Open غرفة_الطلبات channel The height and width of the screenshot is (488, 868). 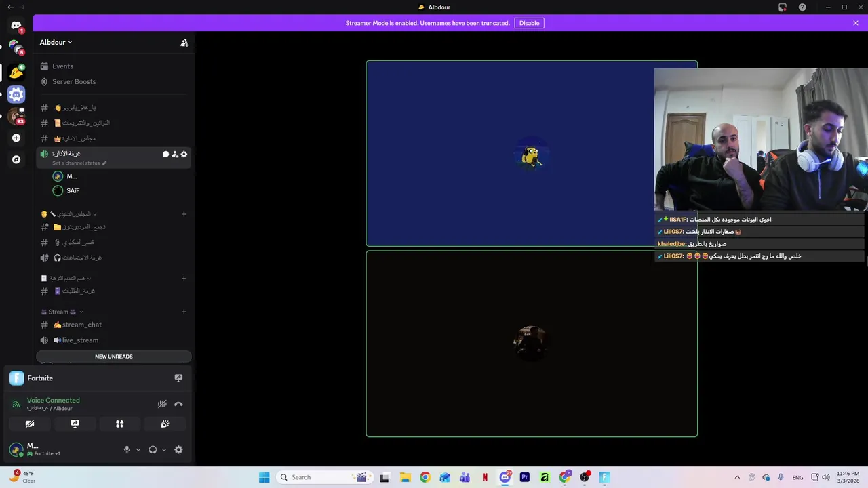pos(114,291)
